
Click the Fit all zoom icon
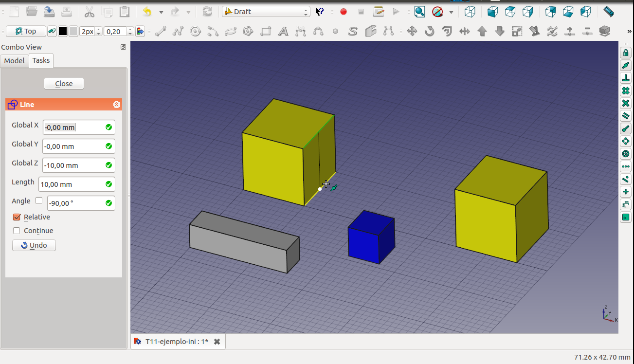(x=419, y=12)
